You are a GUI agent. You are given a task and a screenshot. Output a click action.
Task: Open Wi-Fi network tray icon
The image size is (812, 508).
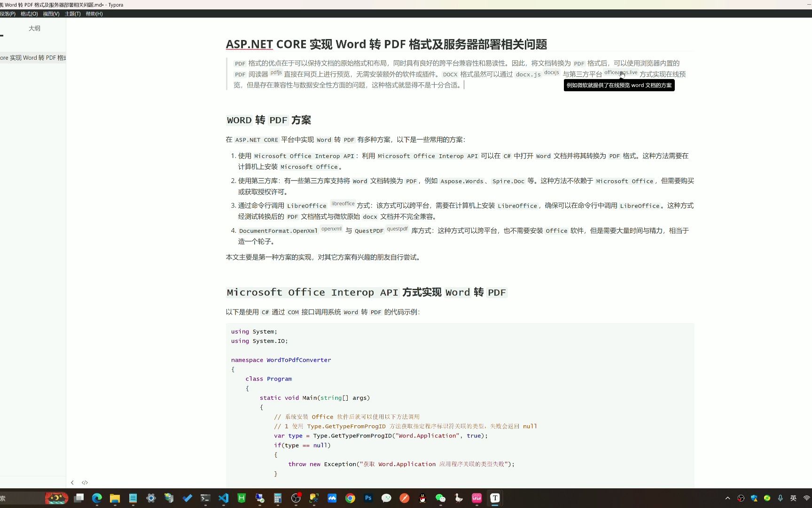pos(807,498)
